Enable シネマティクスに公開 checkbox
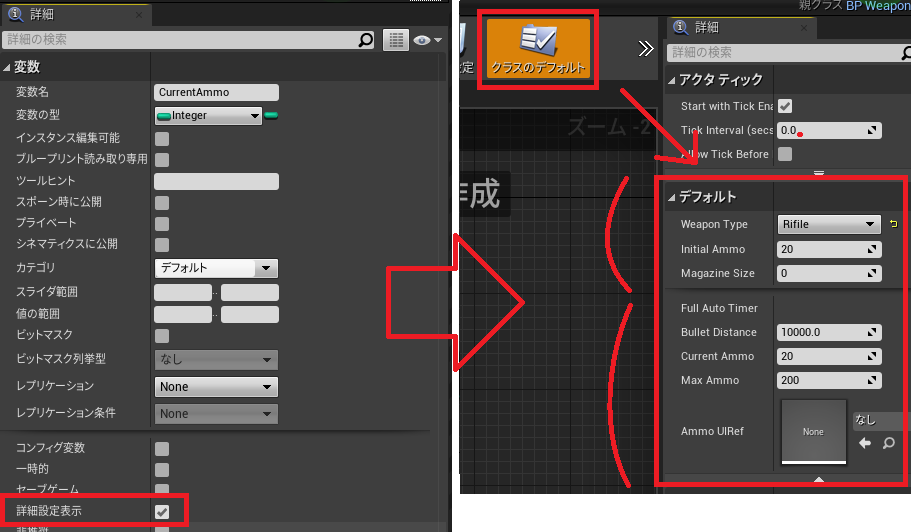 point(162,245)
